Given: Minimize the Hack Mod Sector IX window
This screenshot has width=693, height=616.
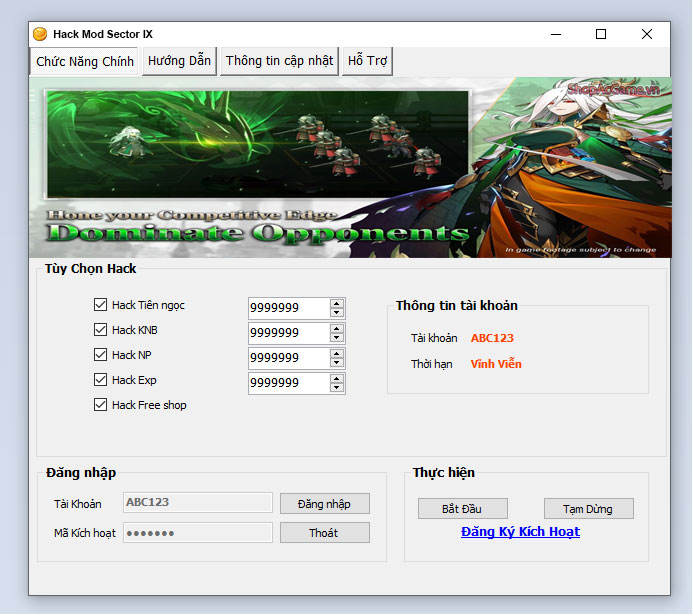Looking at the screenshot, I should click(x=556, y=34).
